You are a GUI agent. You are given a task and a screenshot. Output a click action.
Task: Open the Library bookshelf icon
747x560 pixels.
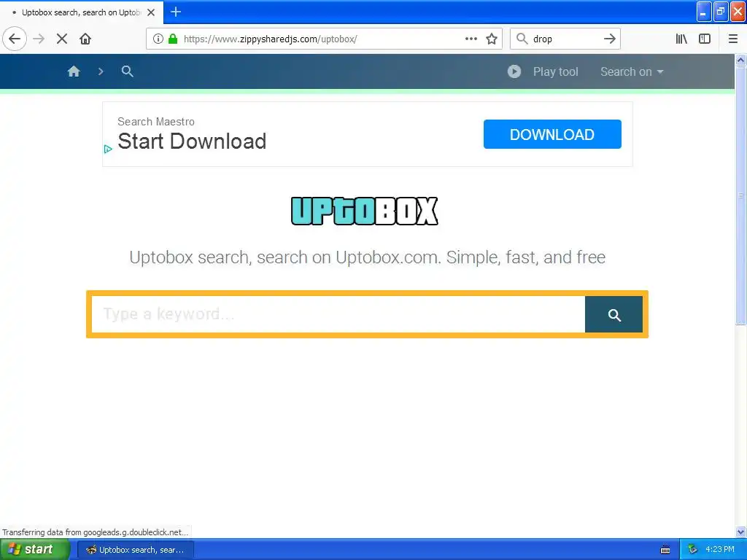tap(681, 39)
